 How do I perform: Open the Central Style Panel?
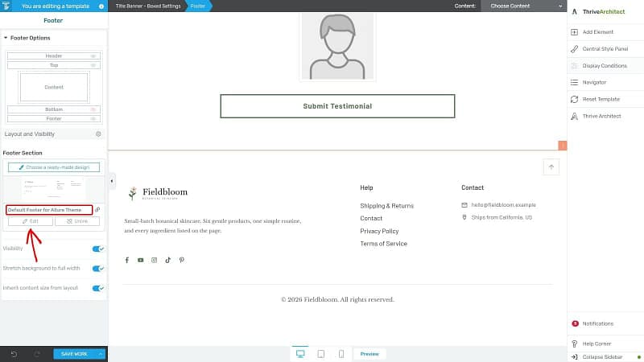point(605,49)
